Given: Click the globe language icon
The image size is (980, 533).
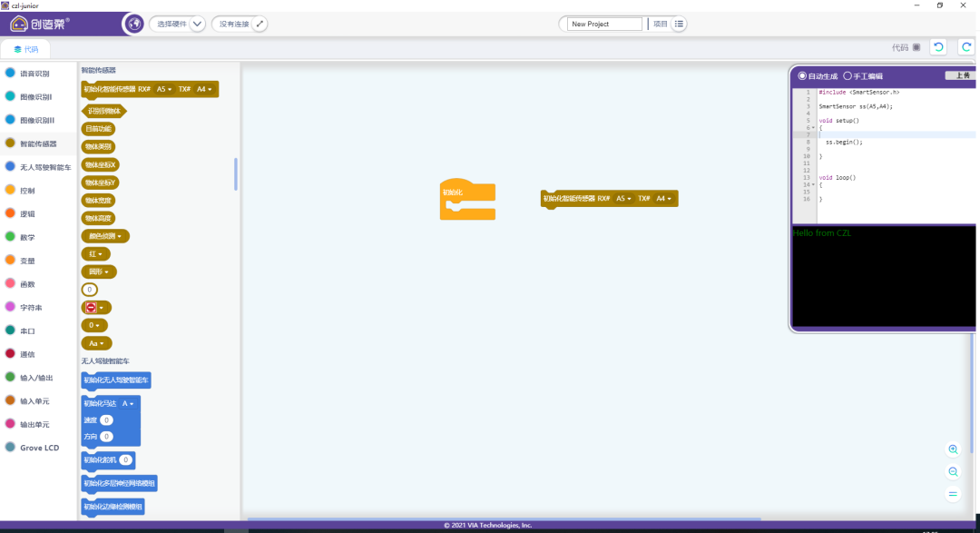Looking at the screenshot, I should 133,24.
